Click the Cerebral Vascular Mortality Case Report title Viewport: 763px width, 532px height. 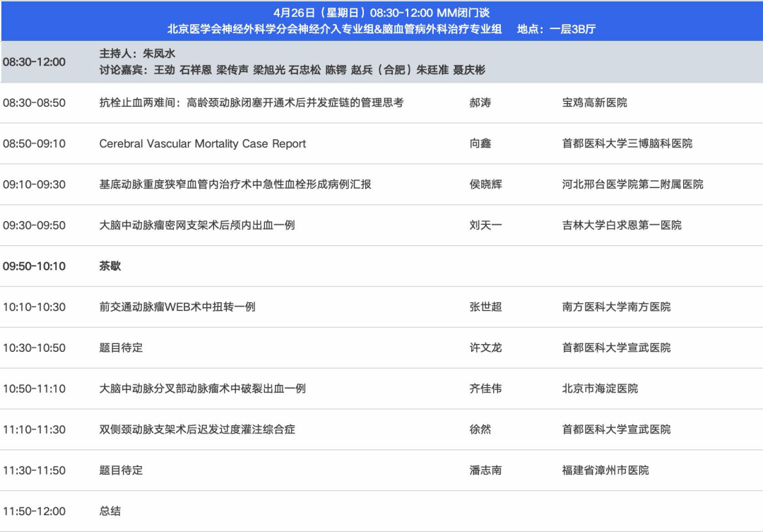coord(202,143)
